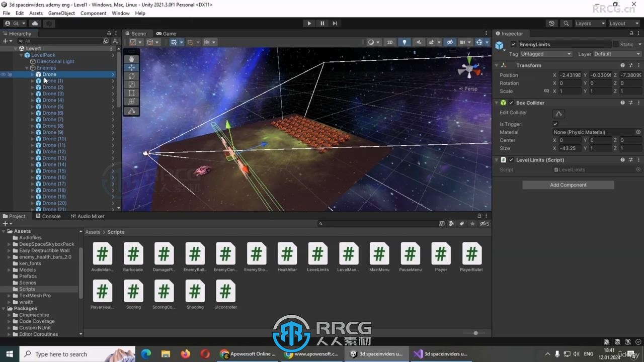This screenshot has width=644, height=362.
Task: Select the Rotate tool
Action: (131, 76)
